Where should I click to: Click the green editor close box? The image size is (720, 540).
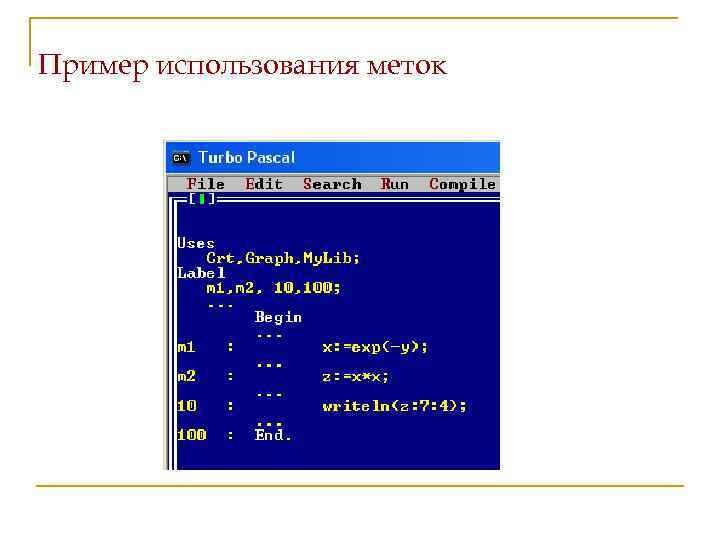pyautogui.click(x=202, y=199)
